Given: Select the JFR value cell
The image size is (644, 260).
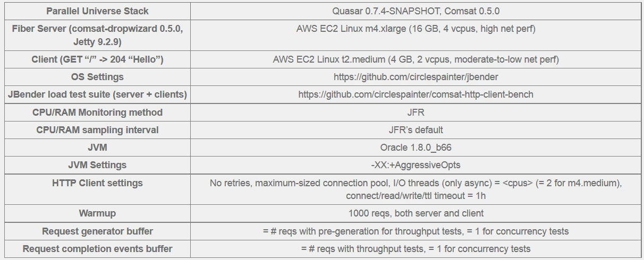Looking at the screenshot, I should pos(416,112).
